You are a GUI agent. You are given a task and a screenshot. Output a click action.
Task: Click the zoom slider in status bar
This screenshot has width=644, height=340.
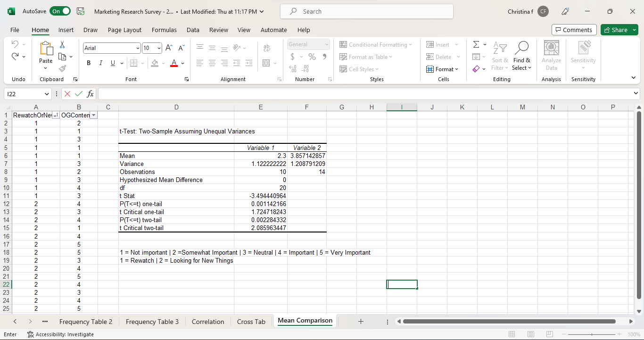592,334
